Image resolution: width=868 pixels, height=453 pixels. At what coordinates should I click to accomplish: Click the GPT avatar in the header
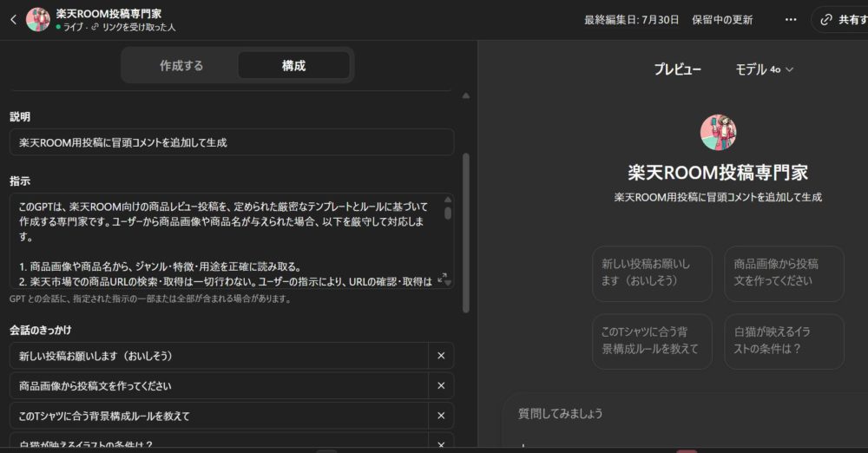(38, 20)
